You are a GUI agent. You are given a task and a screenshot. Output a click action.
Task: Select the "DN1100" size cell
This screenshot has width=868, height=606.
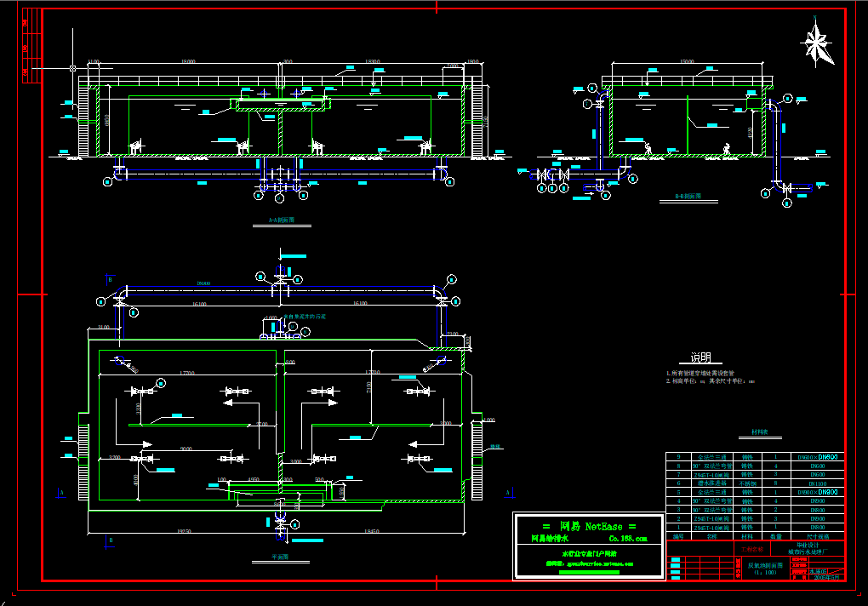click(x=818, y=483)
